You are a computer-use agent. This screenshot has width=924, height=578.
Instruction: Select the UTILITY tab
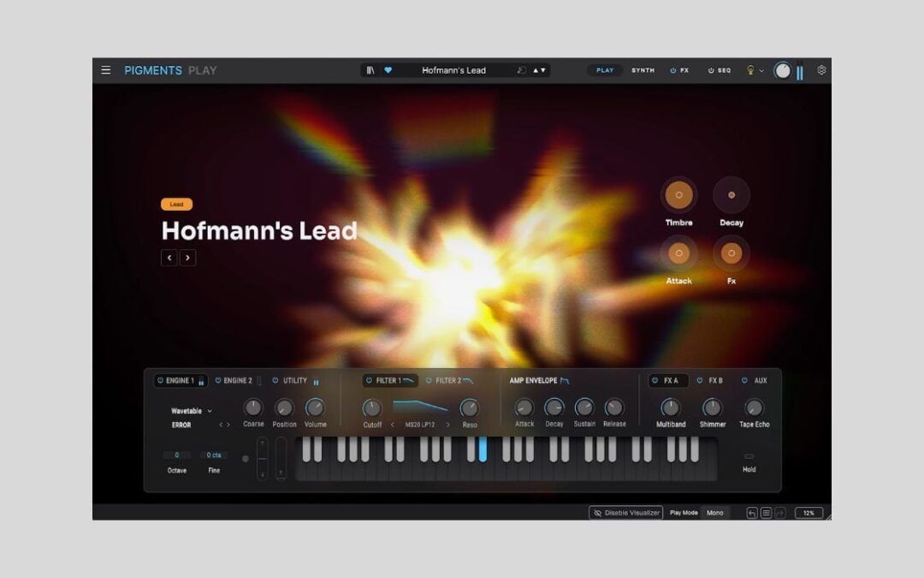(x=294, y=380)
